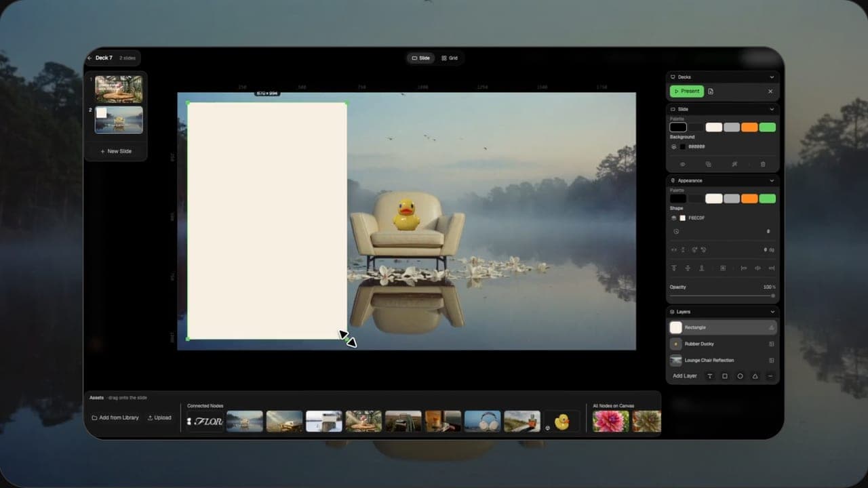
Task: Start presentation with the Present button
Action: click(x=687, y=91)
